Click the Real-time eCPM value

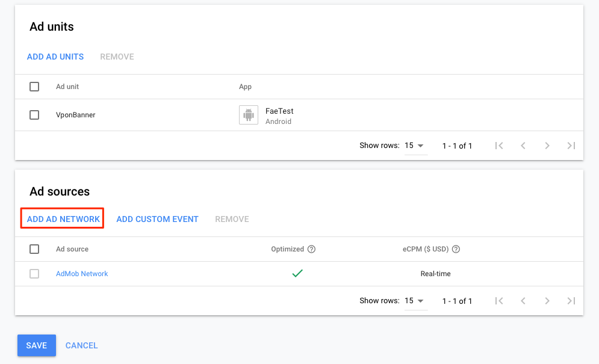tap(435, 274)
